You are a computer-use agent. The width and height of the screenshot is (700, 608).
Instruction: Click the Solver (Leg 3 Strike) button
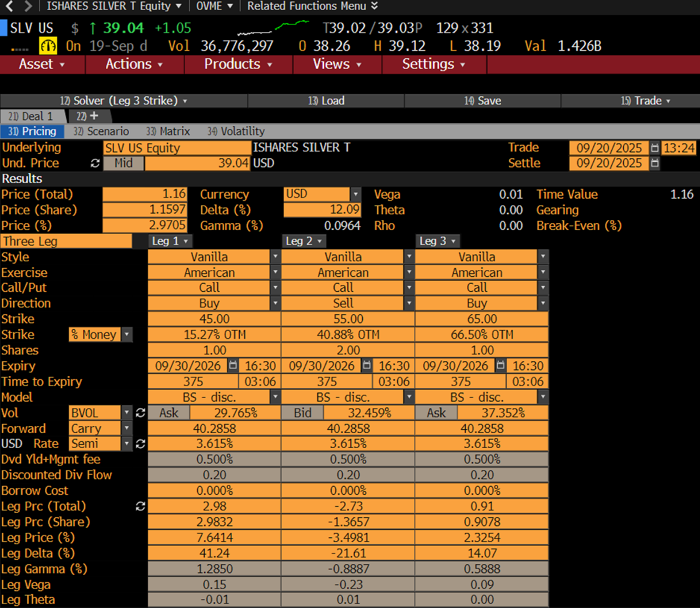[x=124, y=101]
